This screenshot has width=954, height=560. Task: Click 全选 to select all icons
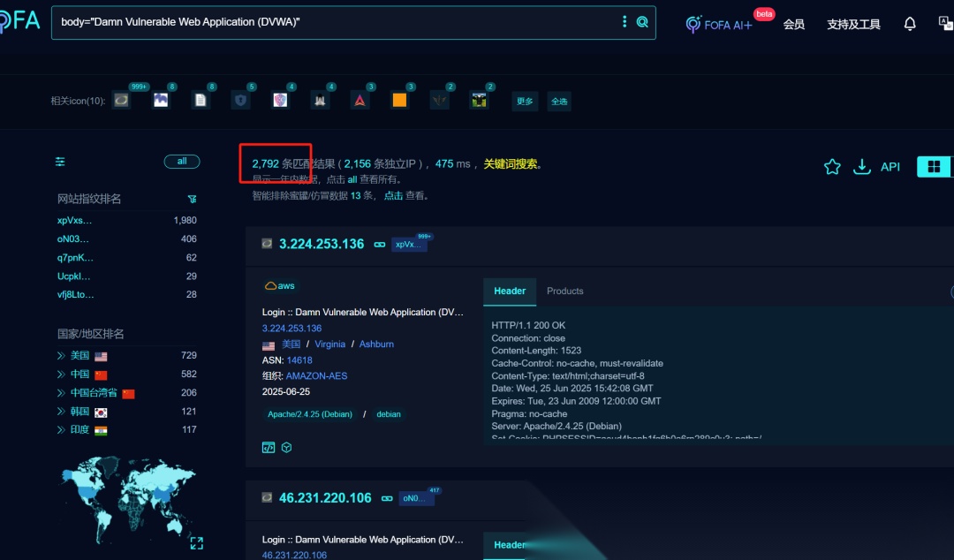559,101
